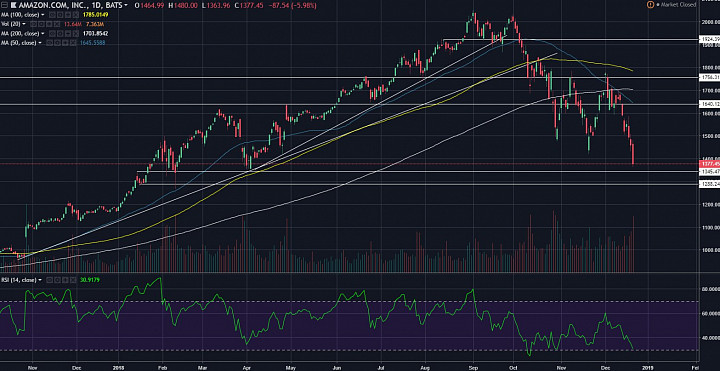720x371 pixels.
Task: Hide the Vol (20) indicator via eye icon
Action: pos(33,24)
